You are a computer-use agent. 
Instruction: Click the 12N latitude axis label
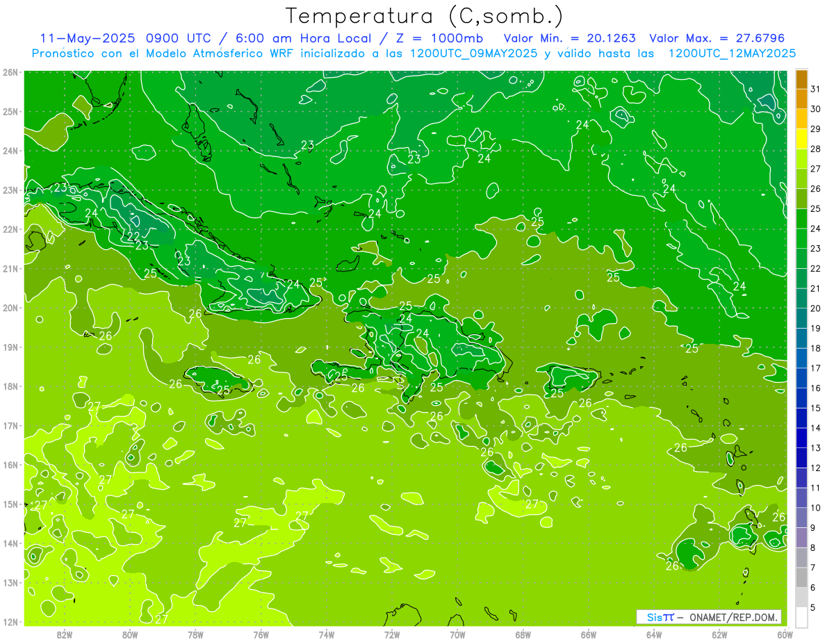(10, 622)
